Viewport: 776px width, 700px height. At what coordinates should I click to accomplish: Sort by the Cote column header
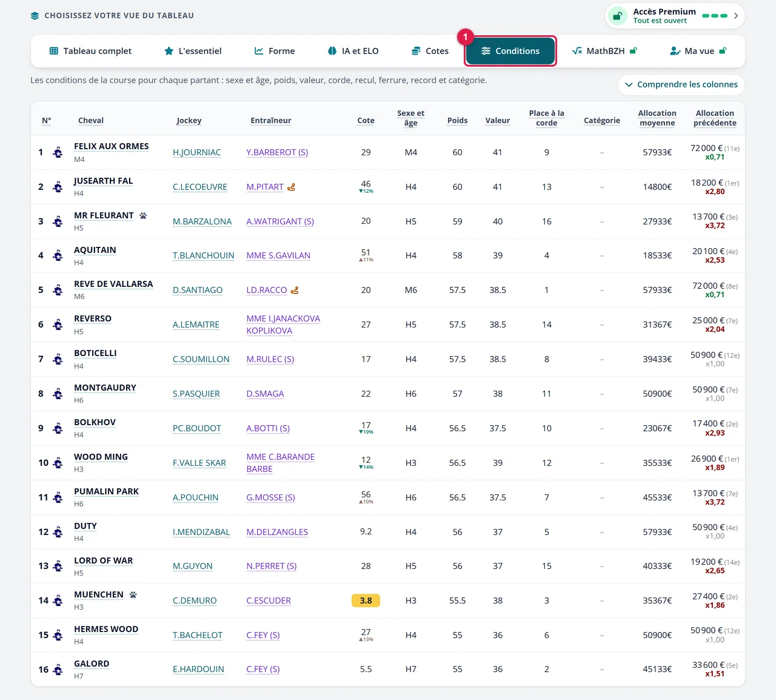click(x=366, y=120)
